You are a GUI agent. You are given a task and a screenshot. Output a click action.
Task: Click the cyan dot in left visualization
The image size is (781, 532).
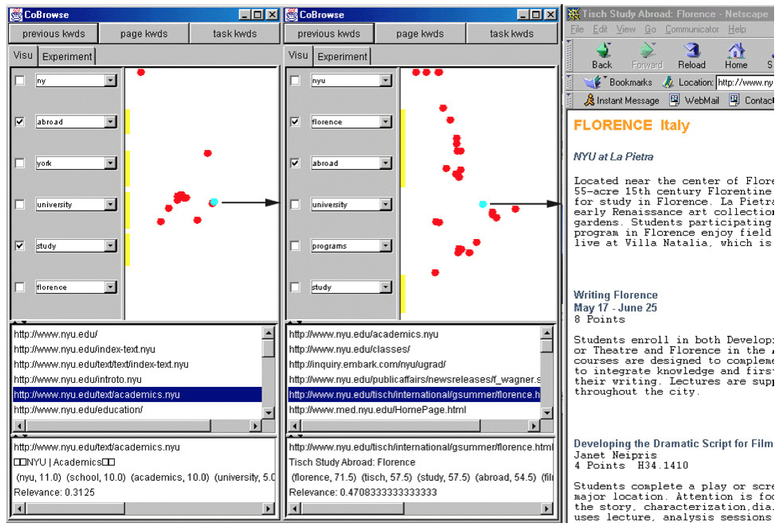click(x=214, y=202)
